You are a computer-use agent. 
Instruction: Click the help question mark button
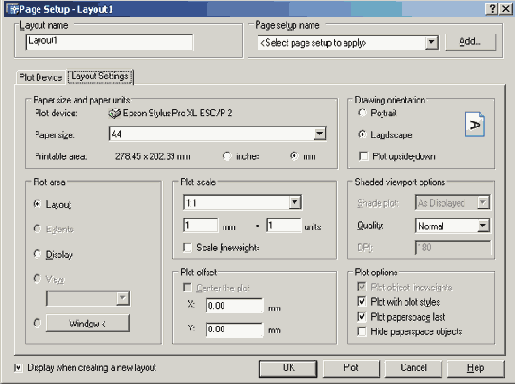[492, 9]
